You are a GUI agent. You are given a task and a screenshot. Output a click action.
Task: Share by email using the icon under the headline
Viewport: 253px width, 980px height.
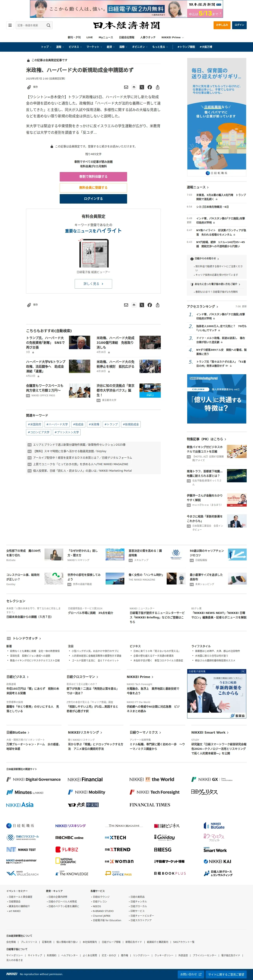(x=126, y=87)
